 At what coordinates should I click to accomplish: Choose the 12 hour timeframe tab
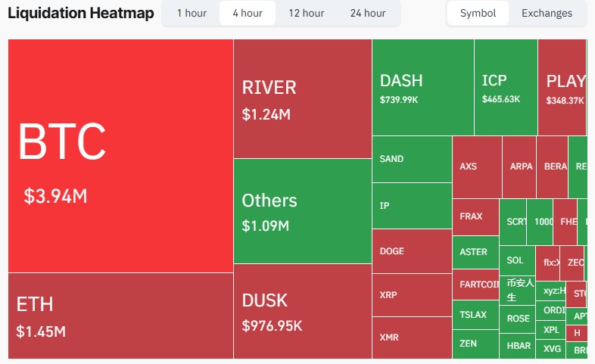[x=306, y=13]
